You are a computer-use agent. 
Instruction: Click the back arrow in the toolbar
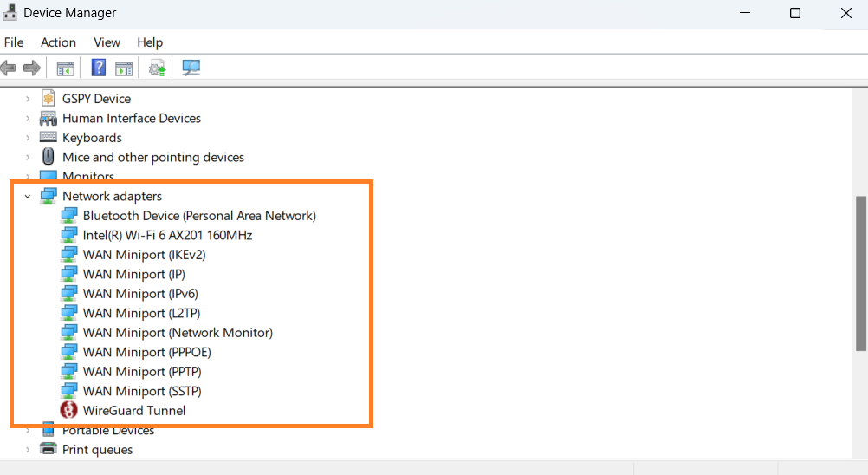[10, 68]
